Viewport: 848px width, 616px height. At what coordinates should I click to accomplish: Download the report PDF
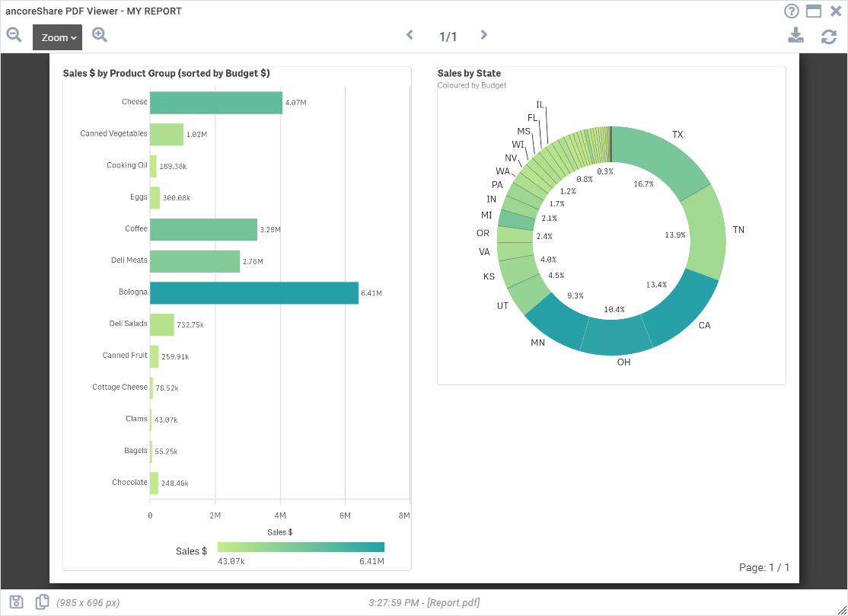click(x=795, y=36)
